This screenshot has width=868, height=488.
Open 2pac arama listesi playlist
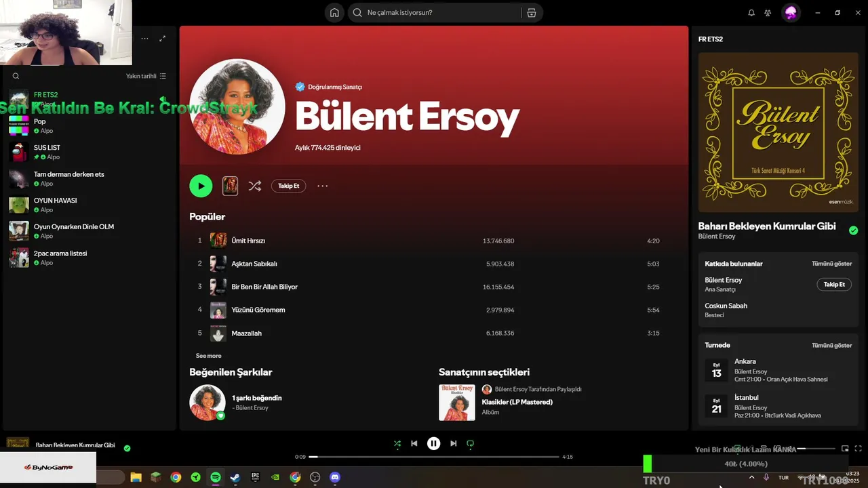tap(88, 258)
